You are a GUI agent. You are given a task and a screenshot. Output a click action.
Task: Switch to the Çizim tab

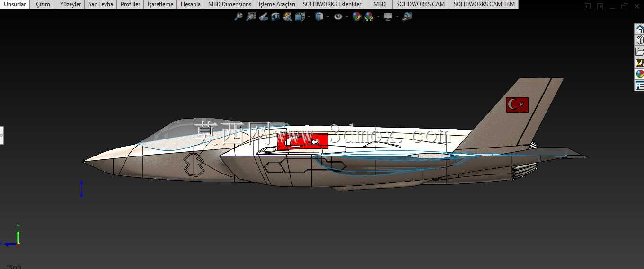point(43,4)
